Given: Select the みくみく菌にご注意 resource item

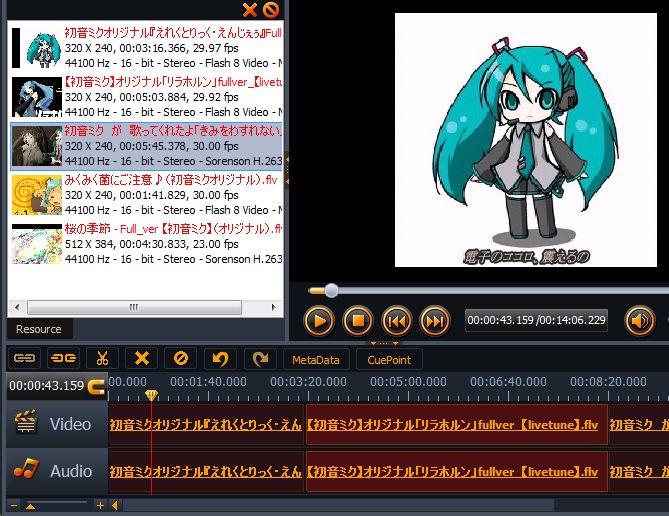Looking at the screenshot, I should click(x=146, y=195).
